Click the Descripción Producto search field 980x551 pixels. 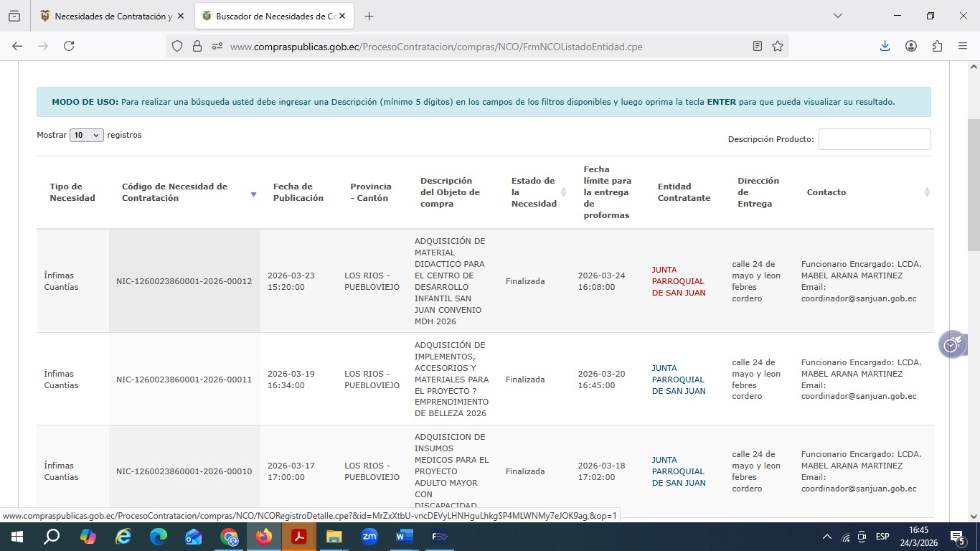(x=874, y=139)
